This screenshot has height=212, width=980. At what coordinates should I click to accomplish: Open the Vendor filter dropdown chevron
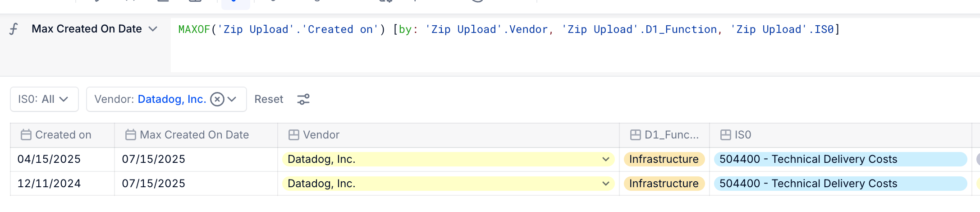[x=232, y=99]
